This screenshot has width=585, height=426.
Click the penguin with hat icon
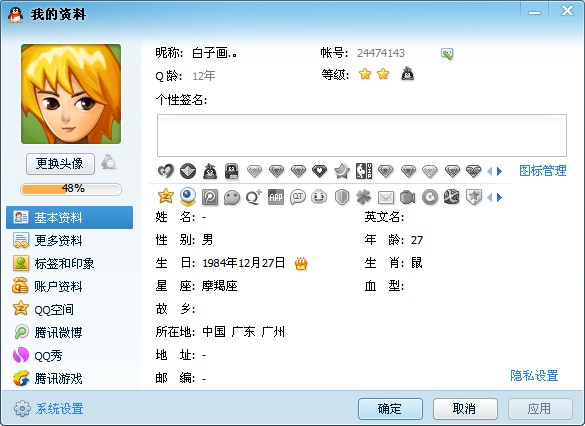pyautogui.click(x=210, y=171)
